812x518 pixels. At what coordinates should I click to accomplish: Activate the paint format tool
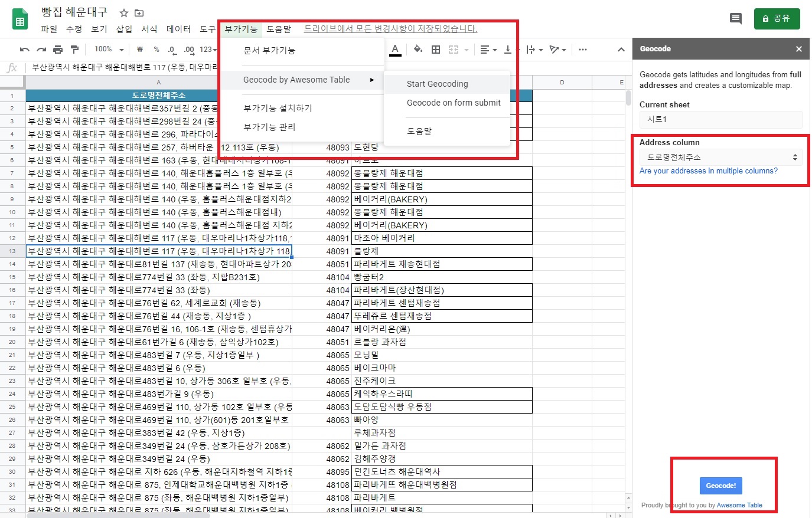74,50
